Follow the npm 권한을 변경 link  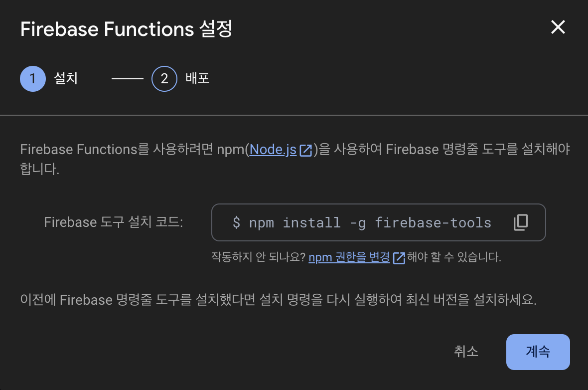(x=349, y=257)
